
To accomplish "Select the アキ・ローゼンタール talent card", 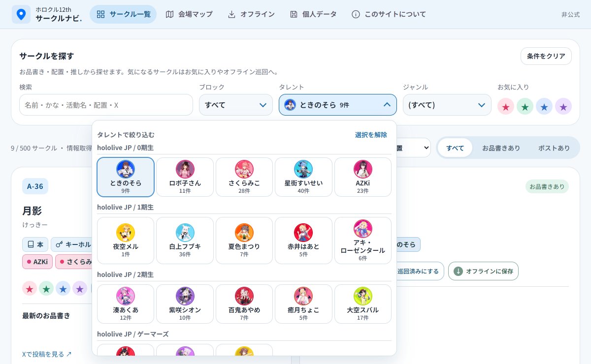I will pyautogui.click(x=363, y=241).
